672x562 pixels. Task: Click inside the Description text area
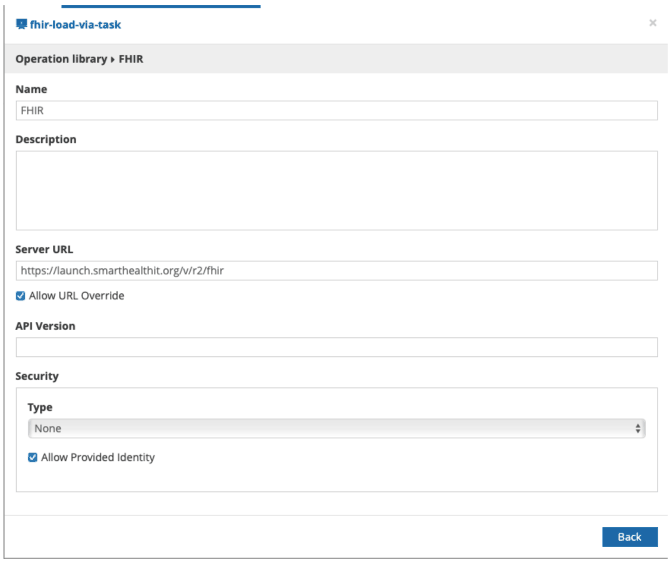(x=336, y=190)
